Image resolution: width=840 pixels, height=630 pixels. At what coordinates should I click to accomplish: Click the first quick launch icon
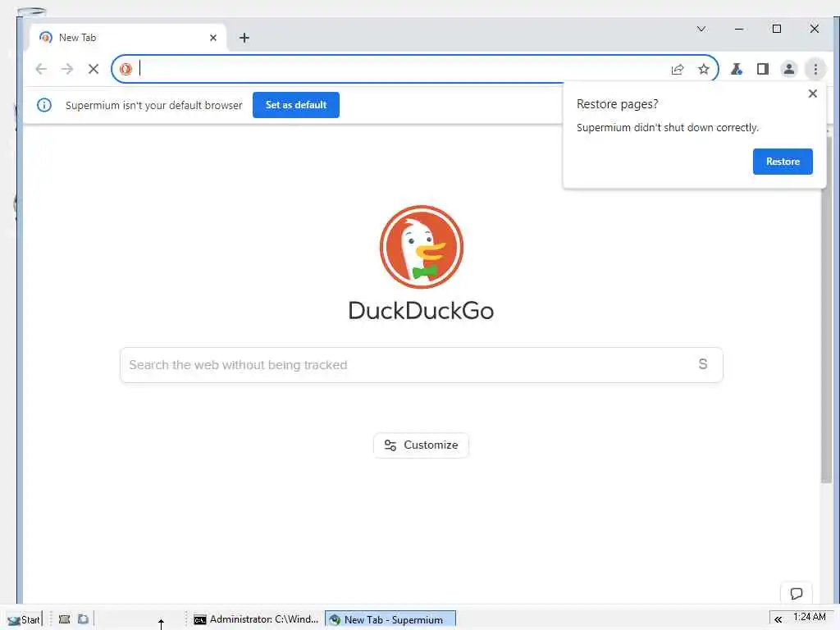pyautogui.click(x=64, y=619)
